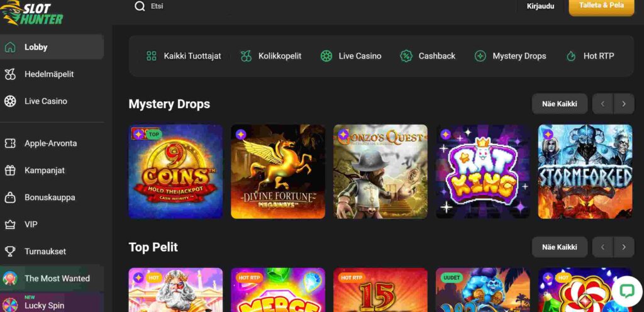Open the Gonzo's Quest game thumbnail
The height and width of the screenshot is (312, 644).
point(380,172)
